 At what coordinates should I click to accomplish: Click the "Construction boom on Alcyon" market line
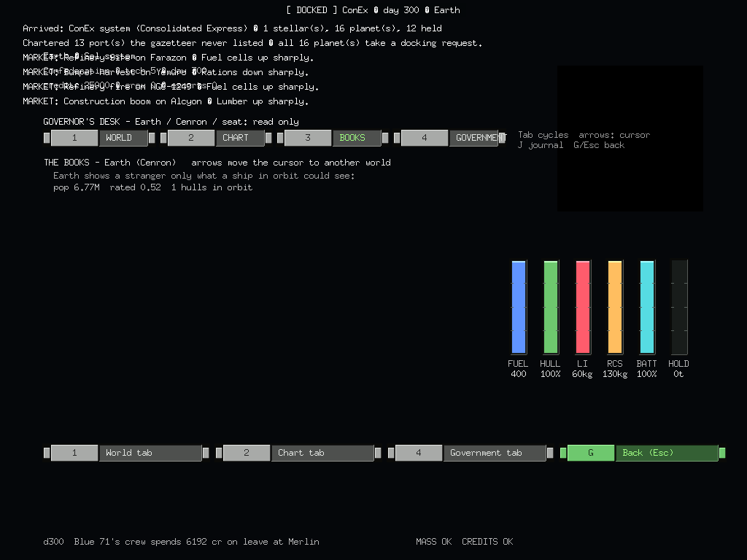[166, 101]
